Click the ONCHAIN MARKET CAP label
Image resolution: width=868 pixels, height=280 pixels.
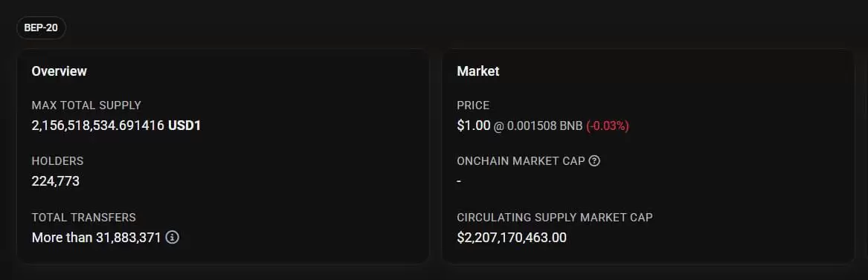[521, 160]
